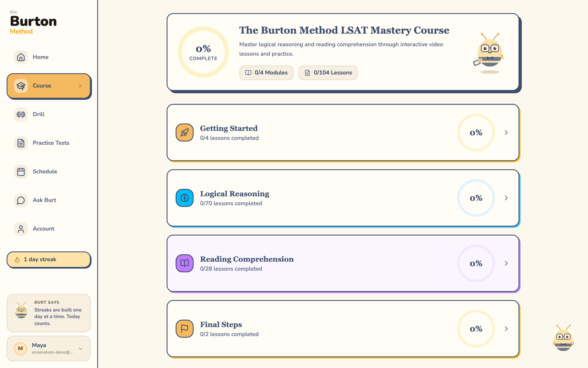Click '0/2 lessons completed' text
The height and width of the screenshot is (368, 588).
[x=229, y=334]
